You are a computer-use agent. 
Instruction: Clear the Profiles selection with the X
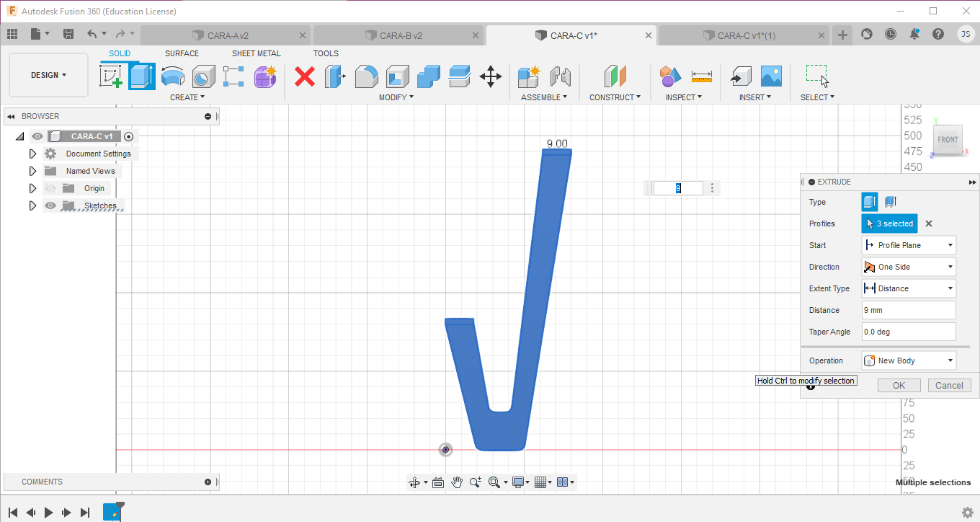[x=929, y=224]
